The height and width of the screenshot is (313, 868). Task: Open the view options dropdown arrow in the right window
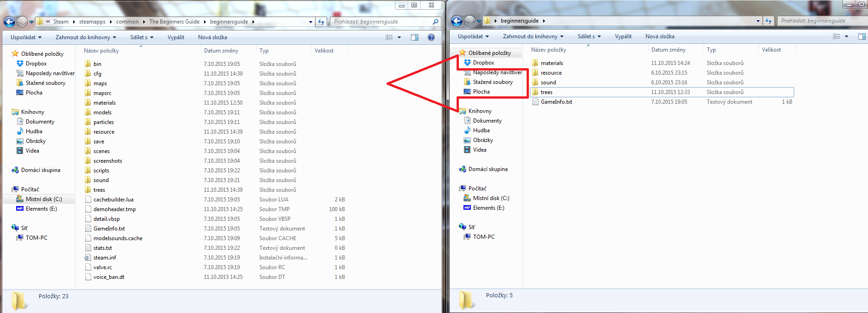[846, 36]
